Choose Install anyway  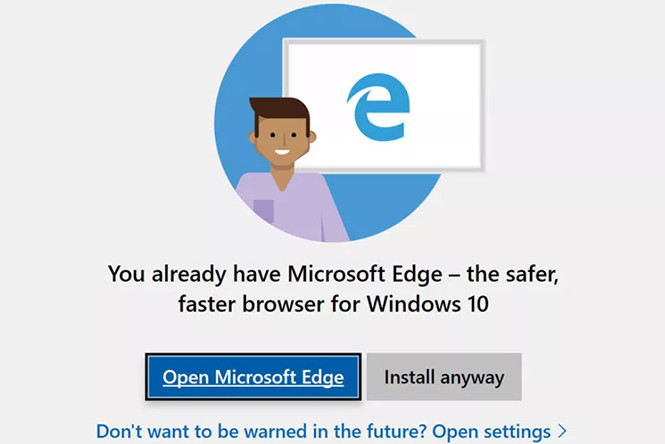(x=444, y=377)
